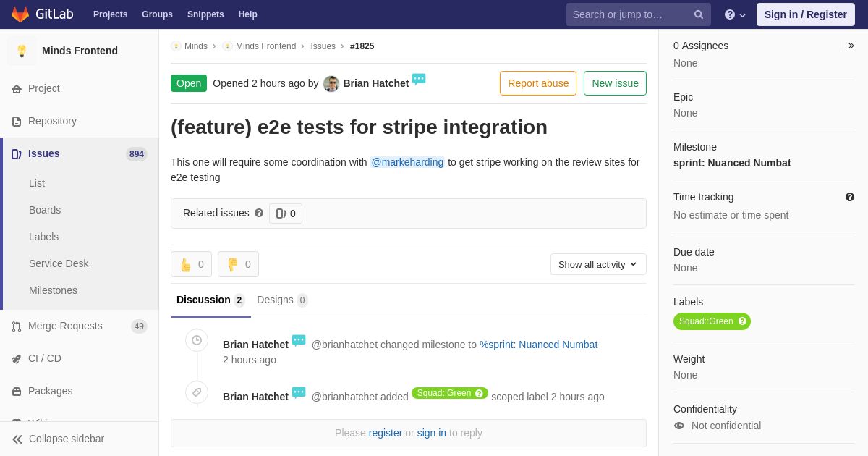
Task: Click the Related issues help icon
Action: 259,214
